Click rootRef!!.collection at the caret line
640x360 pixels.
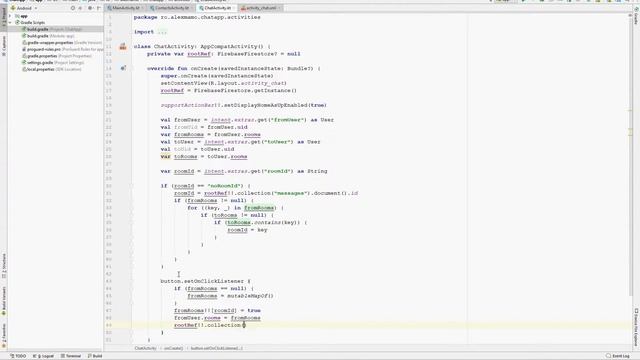pyautogui.click(x=207, y=325)
